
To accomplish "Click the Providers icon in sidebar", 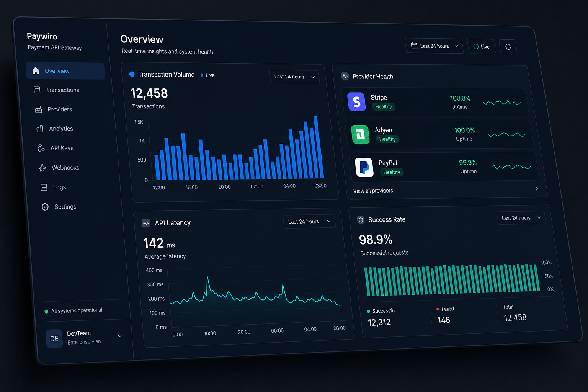I will pos(38,109).
